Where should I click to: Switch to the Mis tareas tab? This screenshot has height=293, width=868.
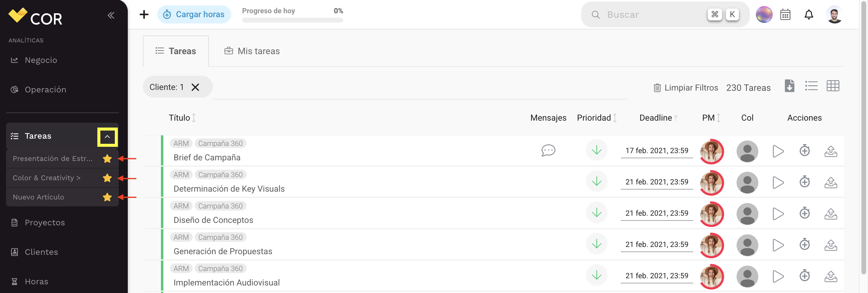pos(252,51)
